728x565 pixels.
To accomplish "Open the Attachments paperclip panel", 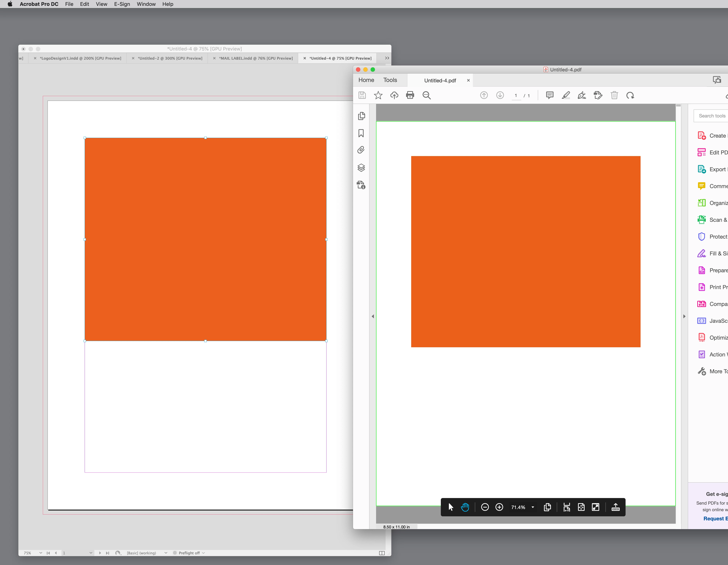I will pos(361,150).
